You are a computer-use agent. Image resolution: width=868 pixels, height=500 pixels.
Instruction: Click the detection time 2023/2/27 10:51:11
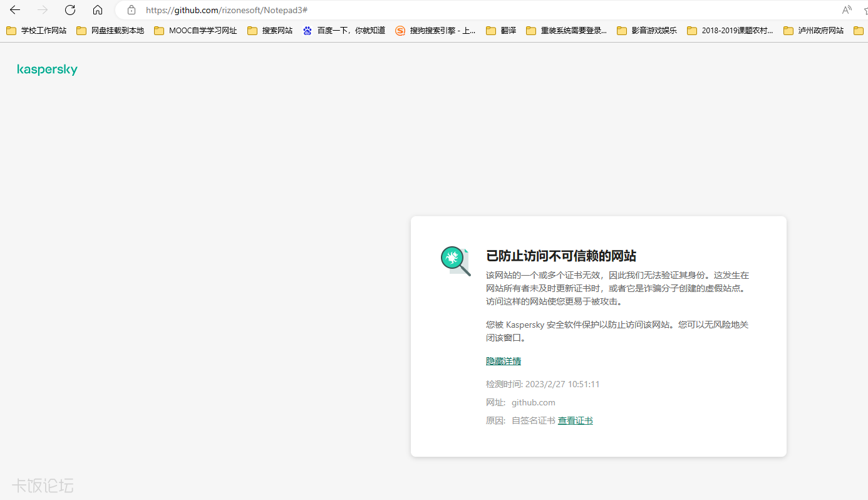tap(562, 384)
